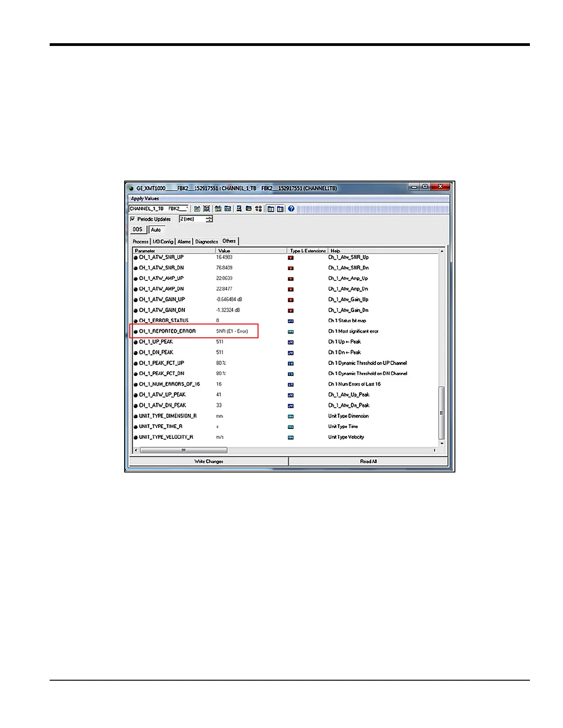Click the fifth toolbar icon with blue monitor

coord(239,209)
